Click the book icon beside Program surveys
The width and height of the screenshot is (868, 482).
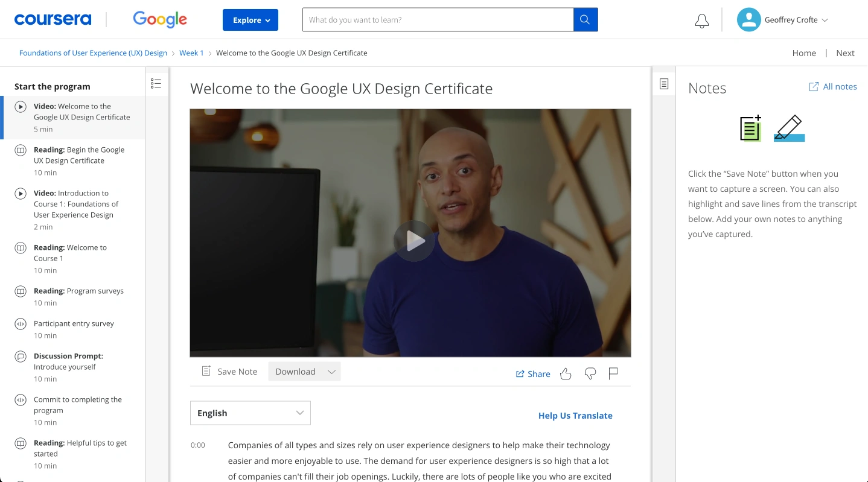point(21,291)
